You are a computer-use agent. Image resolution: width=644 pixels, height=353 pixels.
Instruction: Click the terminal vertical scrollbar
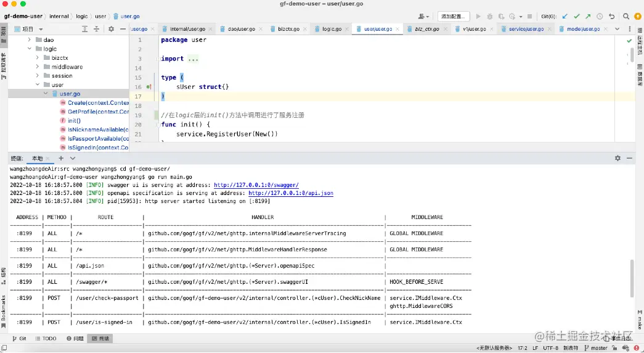click(632, 278)
